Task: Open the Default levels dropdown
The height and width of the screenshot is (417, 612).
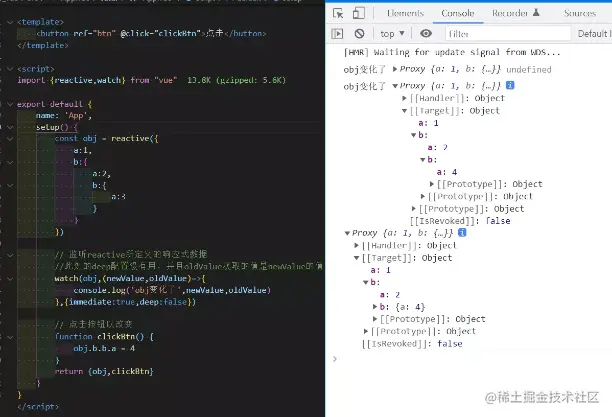Action: 594,34
